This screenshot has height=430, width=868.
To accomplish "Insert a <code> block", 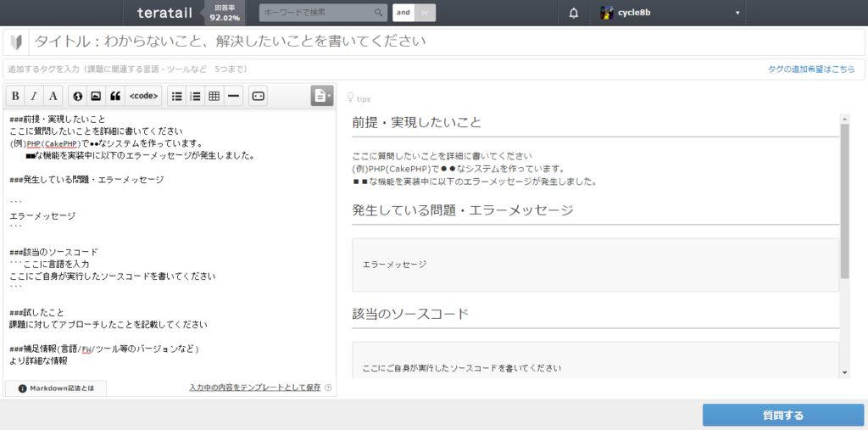I will (x=143, y=96).
